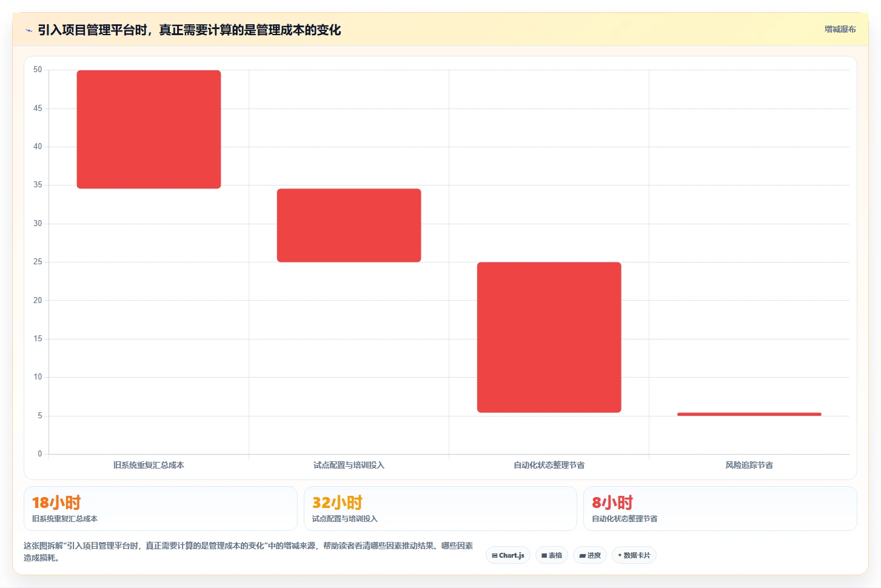The image size is (881, 588).
Task: Click card caption 自动化状态整理节省 under 8小时
Action: tap(625, 519)
